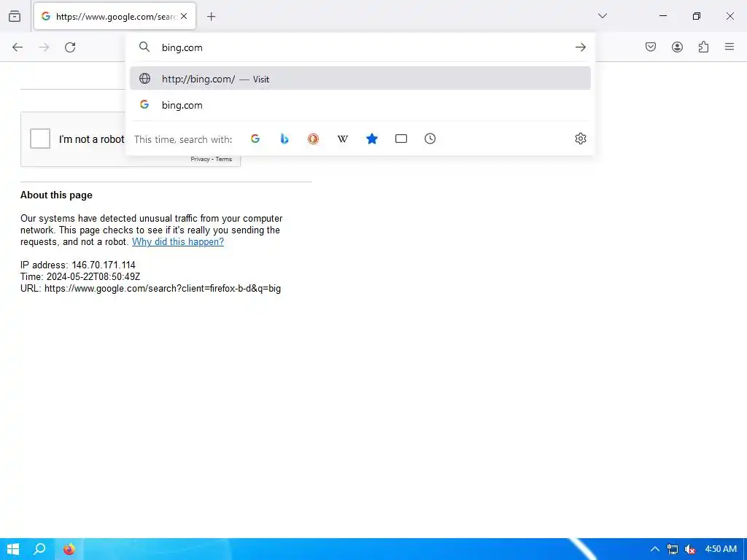Image resolution: width=747 pixels, height=560 pixels.
Task: Open the reCAPTCHA Privacy link
Action: point(200,159)
